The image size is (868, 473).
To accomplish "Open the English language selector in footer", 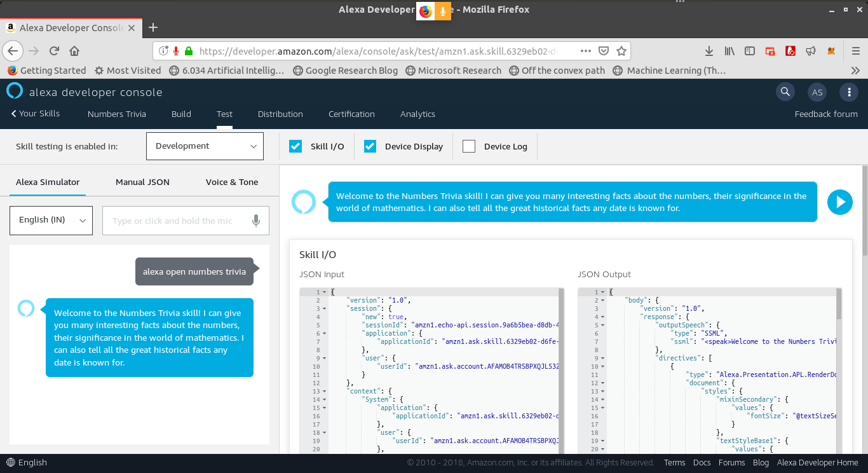I will 26,462.
